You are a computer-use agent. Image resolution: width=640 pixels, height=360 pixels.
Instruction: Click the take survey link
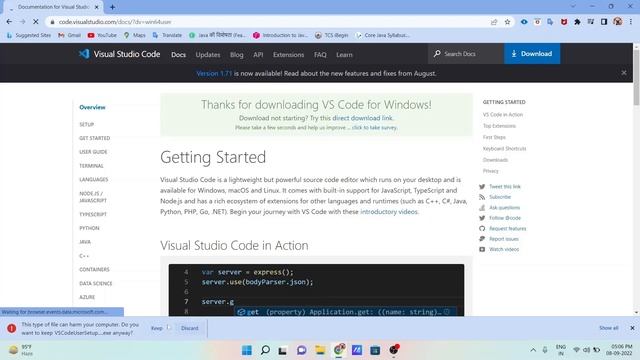[x=374, y=128]
